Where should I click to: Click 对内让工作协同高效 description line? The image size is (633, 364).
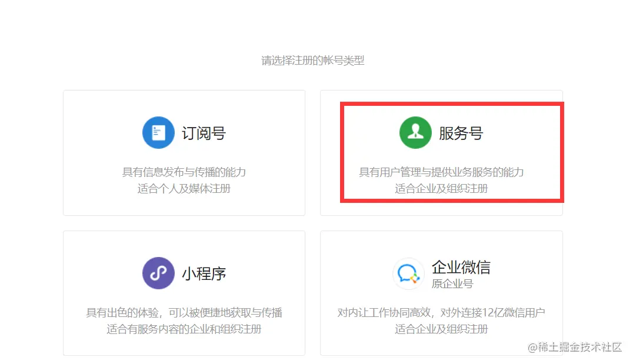click(x=441, y=313)
